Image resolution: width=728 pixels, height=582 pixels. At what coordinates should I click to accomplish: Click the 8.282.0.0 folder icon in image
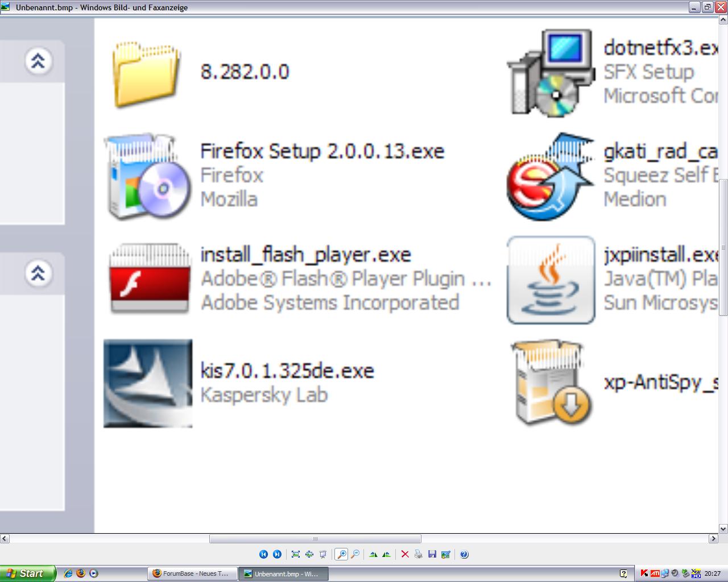coord(147,74)
